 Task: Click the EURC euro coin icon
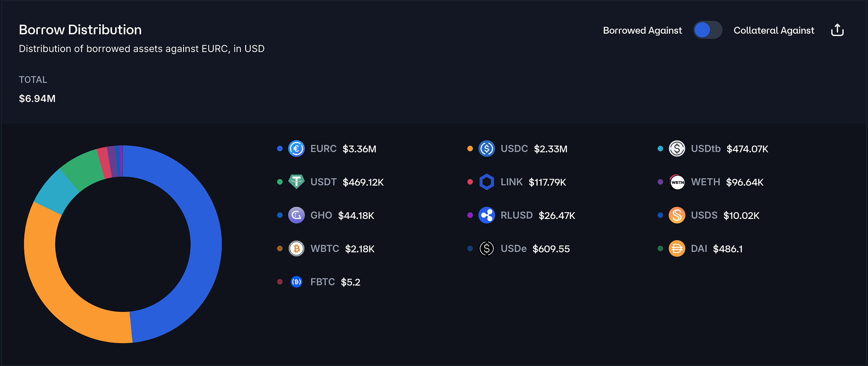pos(296,149)
